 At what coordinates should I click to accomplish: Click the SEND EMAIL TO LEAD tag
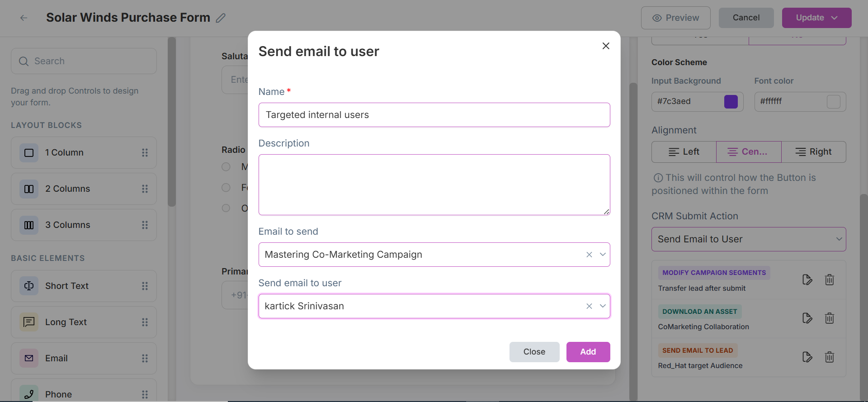coord(698,350)
